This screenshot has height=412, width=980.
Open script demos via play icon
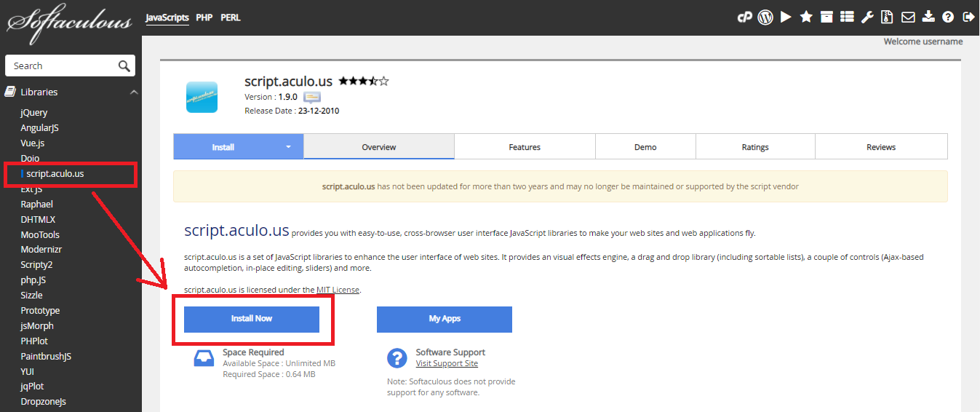[786, 17]
